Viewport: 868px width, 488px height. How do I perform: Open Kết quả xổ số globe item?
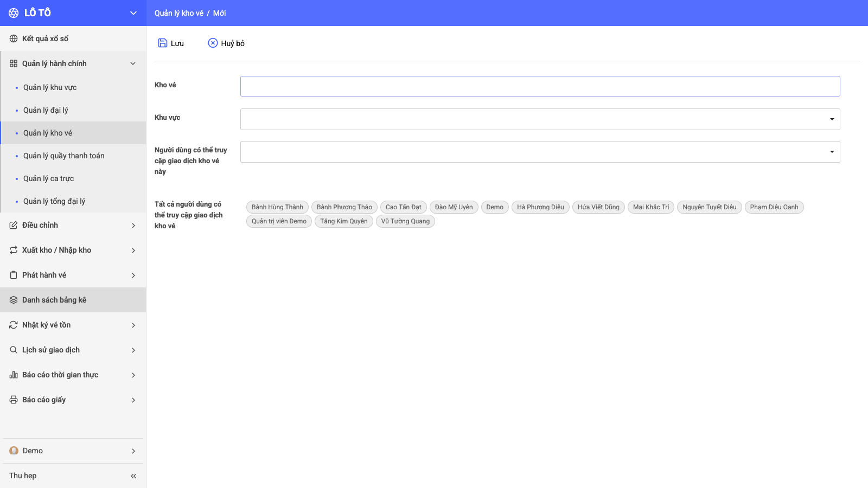coord(73,38)
